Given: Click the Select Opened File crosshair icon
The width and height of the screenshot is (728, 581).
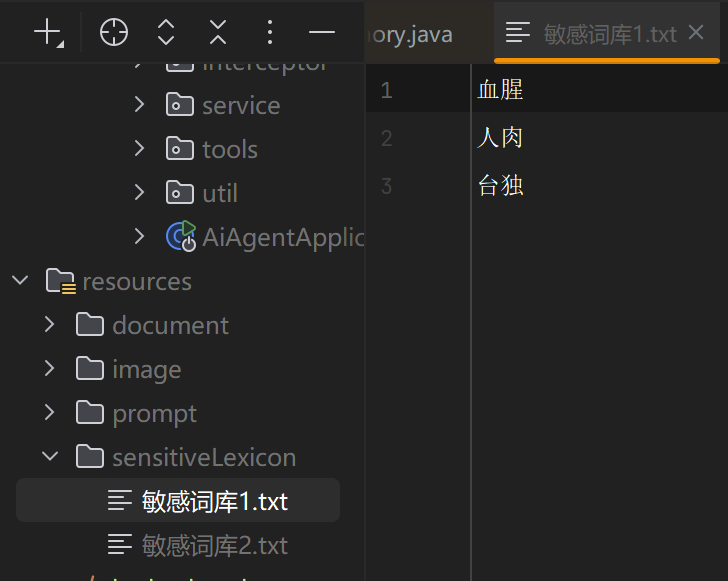Looking at the screenshot, I should click(114, 33).
